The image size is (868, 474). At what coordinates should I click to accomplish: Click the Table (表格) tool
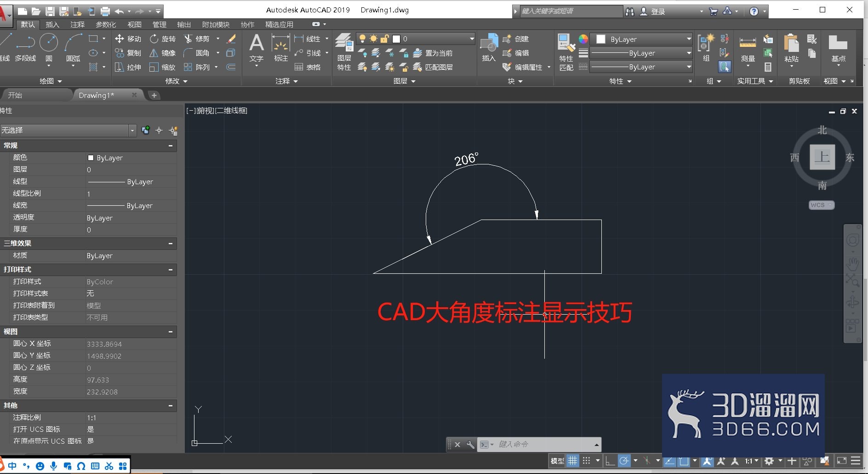(308, 67)
